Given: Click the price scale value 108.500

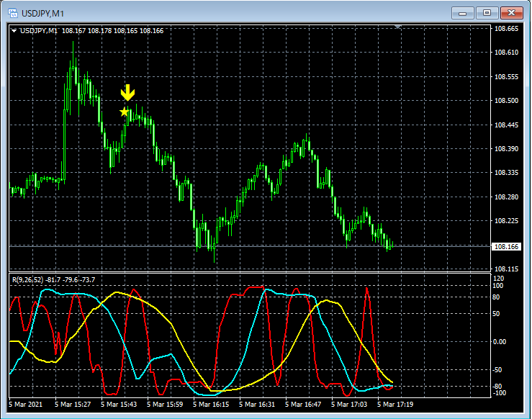Looking at the screenshot, I should coord(506,100).
